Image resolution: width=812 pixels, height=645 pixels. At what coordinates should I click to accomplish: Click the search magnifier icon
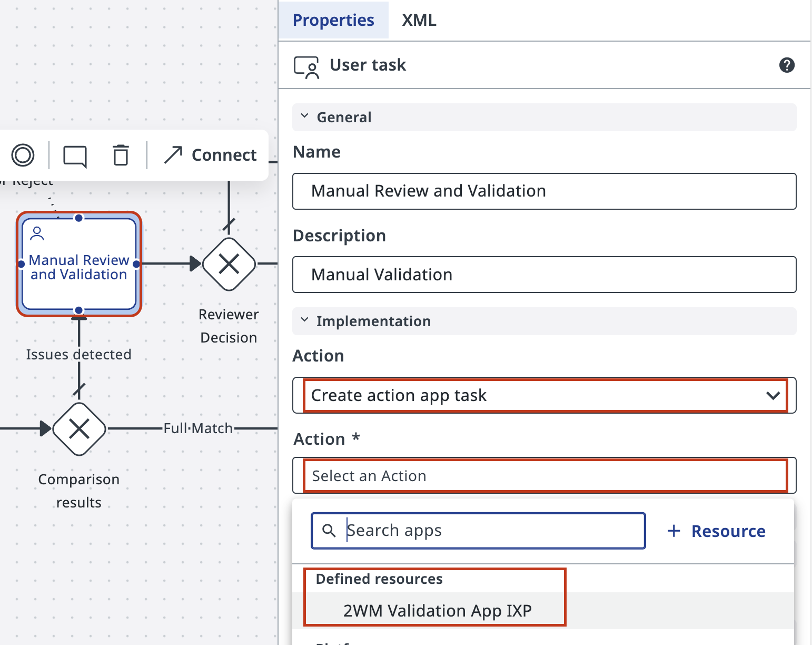pyautogui.click(x=329, y=531)
